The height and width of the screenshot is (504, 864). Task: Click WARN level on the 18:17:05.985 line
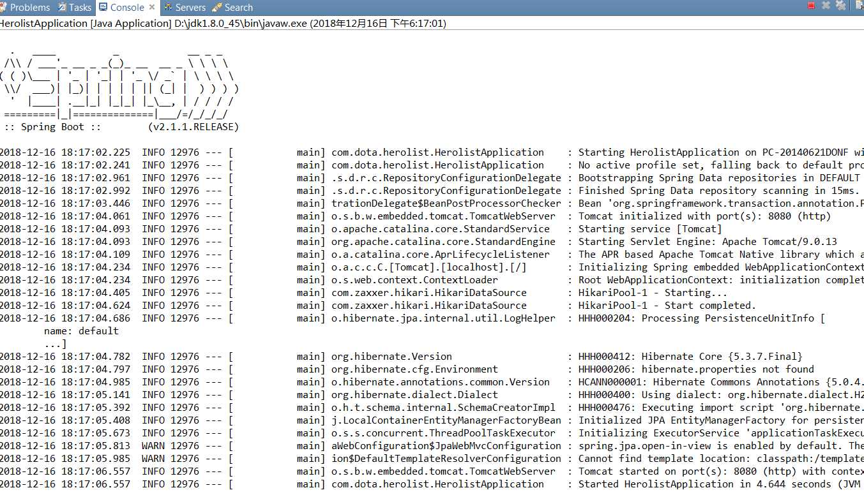tap(153, 459)
